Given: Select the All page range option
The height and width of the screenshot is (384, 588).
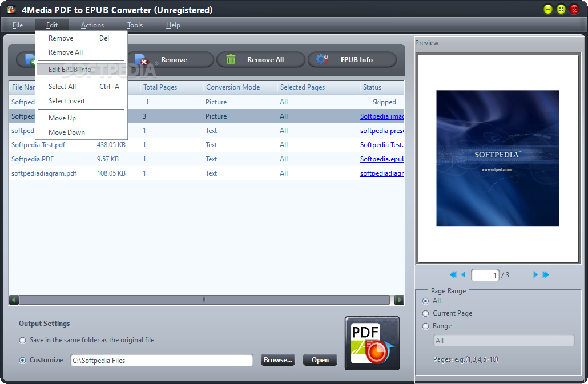Looking at the screenshot, I should (426, 301).
